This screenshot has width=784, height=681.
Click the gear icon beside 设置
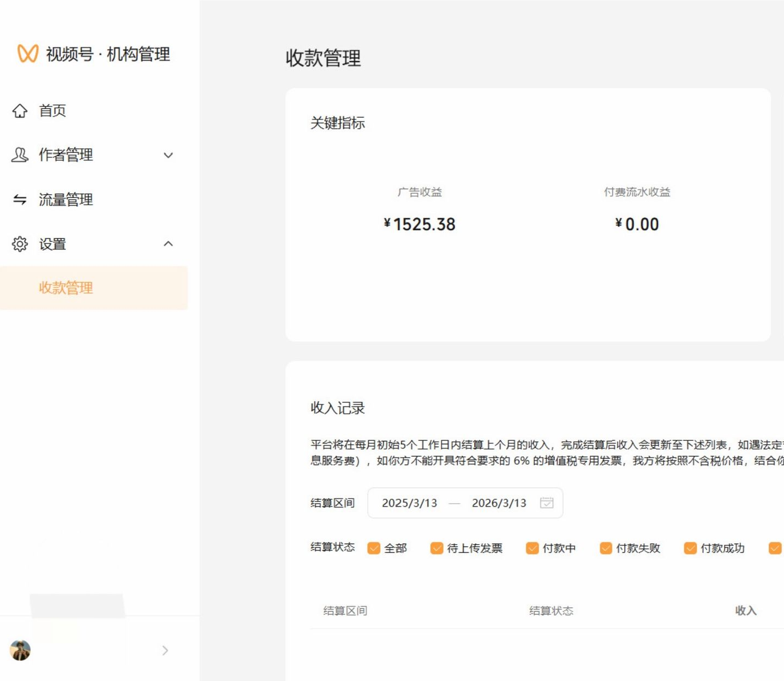pyautogui.click(x=20, y=244)
